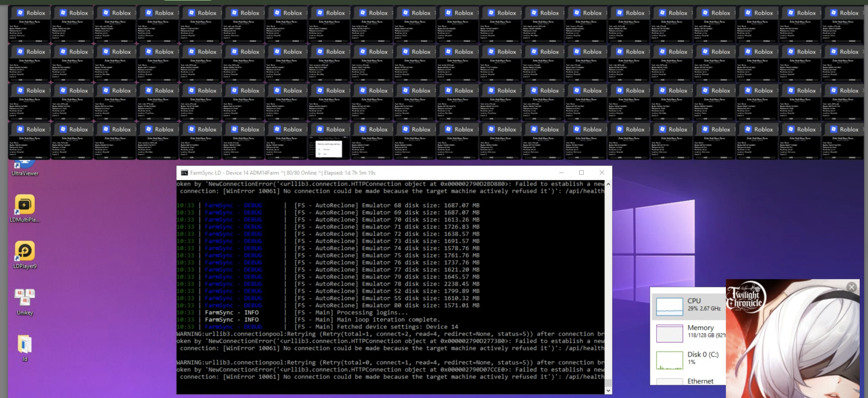The image size is (868, 398).
Task: Launch the LDMultiPlayer desktop icon
Action: coord(25,208)
